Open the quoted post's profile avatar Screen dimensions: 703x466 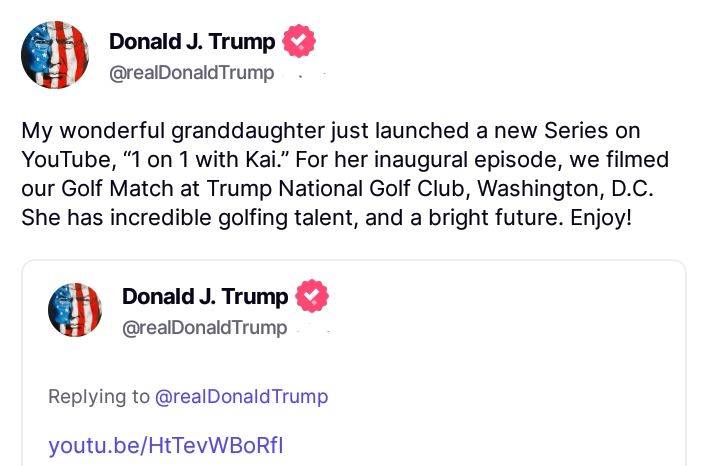(76, 308)
